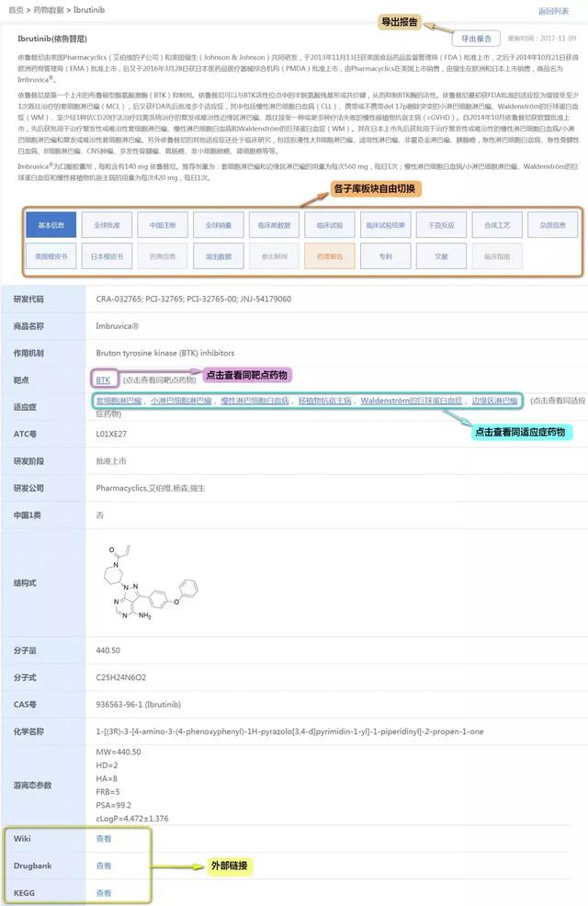Click the Pharmacyclics company value
The width and height of the screenshot is (588, 906).
(x=150, y=488)
